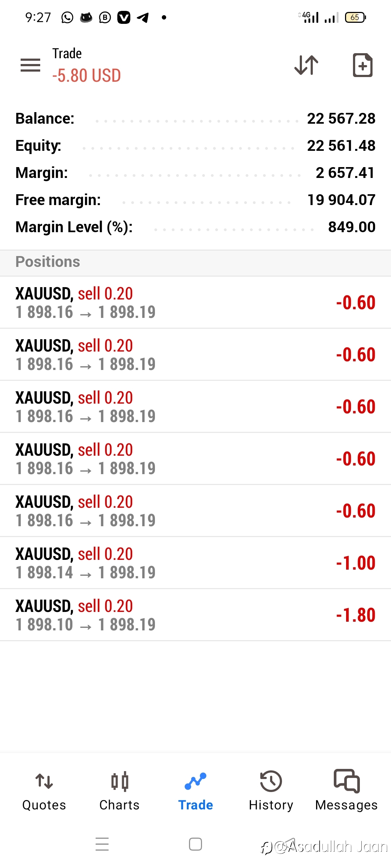Tap the -5.80 USD total profit text

pyautogui.click(x=86, y=76)
